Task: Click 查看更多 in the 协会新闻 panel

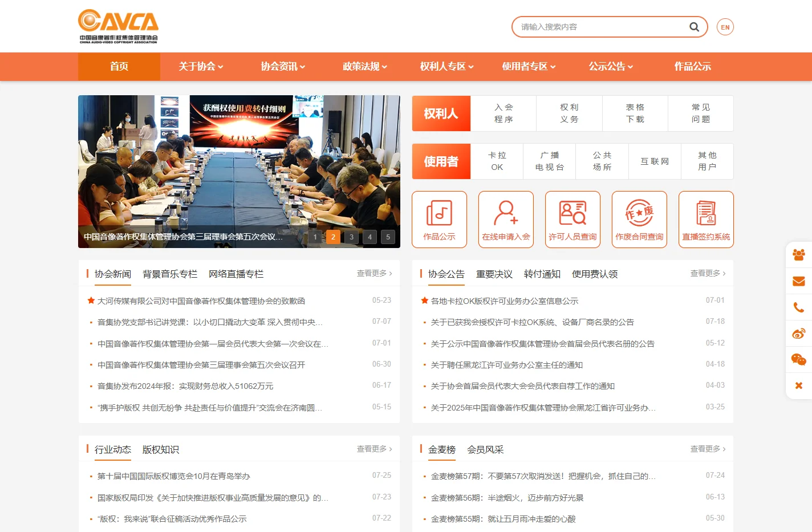Action: [375, 274]
